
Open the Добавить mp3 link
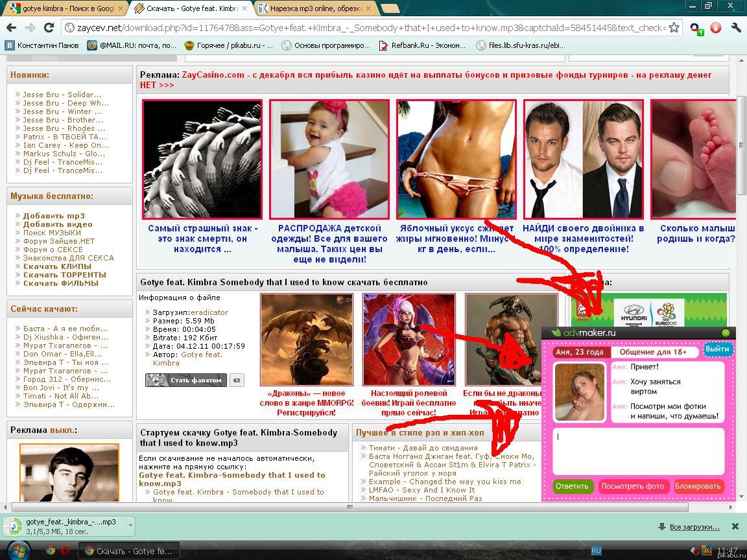pyautogui.click(x=54, y=216)
